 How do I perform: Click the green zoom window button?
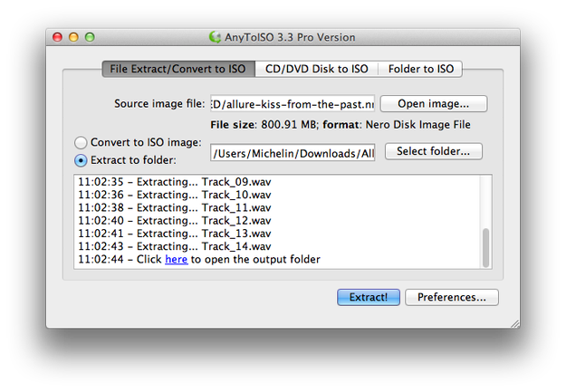pos(90,37)
